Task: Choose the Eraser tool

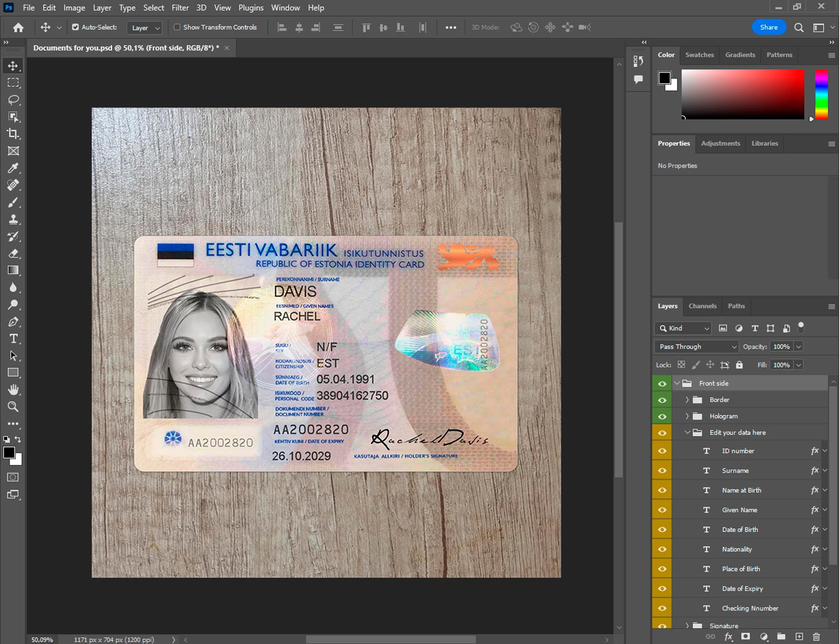Action: (x=13, y=253)
